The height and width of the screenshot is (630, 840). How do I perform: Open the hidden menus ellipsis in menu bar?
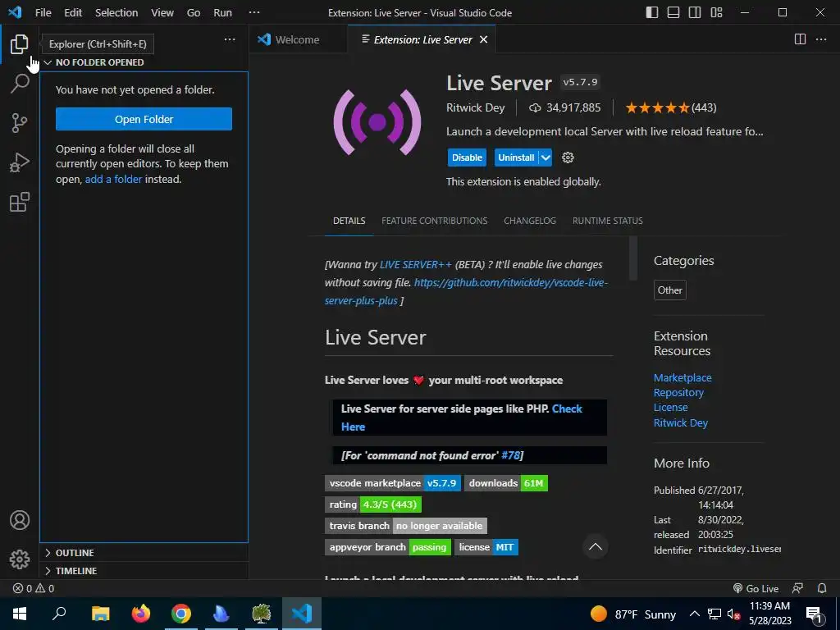point(254,12)
